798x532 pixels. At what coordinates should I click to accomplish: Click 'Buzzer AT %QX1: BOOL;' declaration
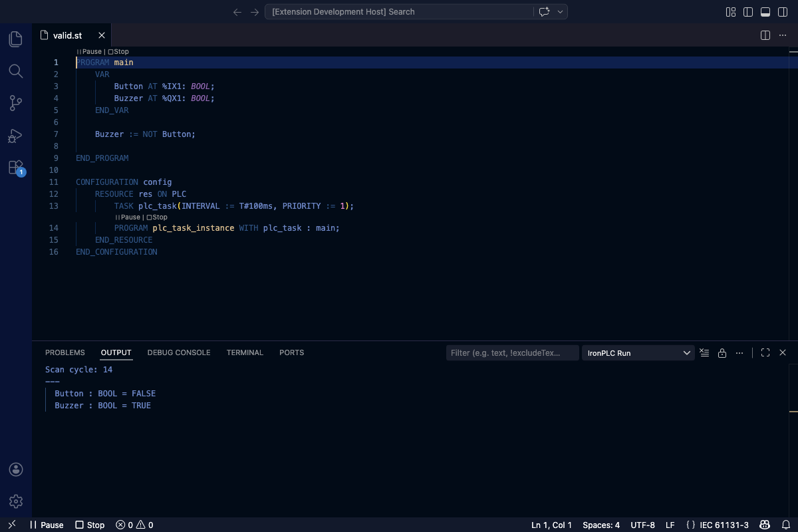coord(164,98)
